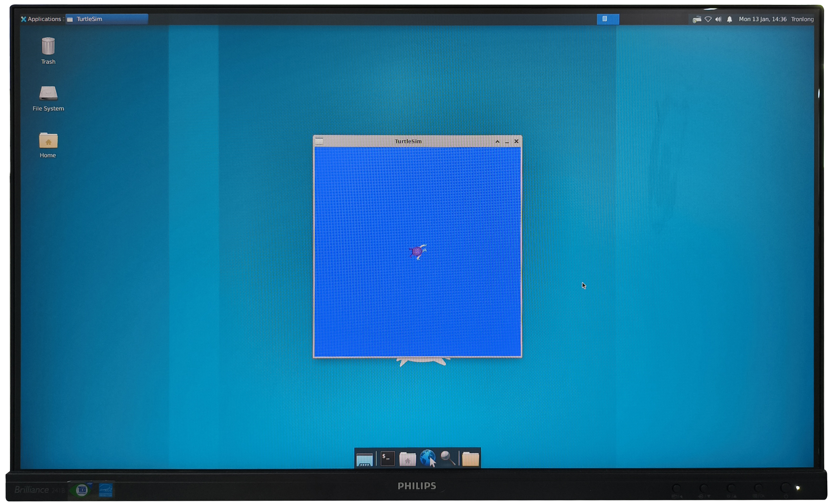Open the Applications menu

tap(41, 19)
